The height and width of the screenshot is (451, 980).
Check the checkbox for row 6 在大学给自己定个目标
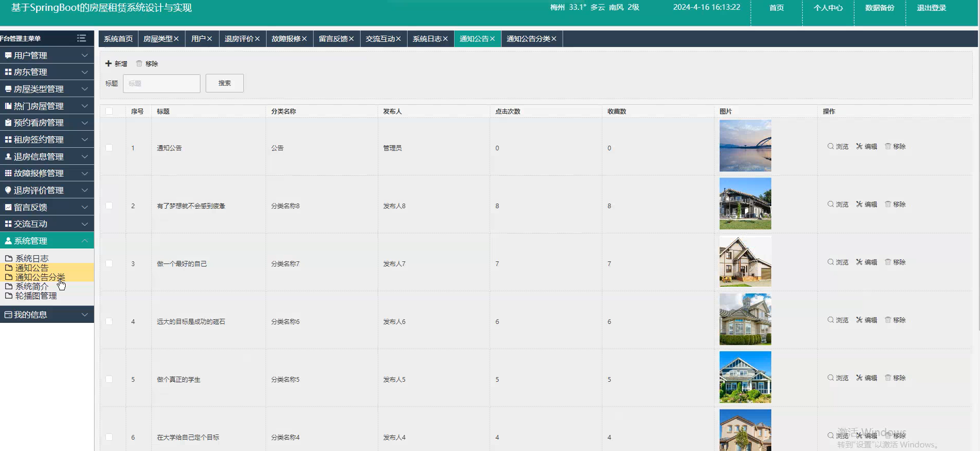coord(109,437)
